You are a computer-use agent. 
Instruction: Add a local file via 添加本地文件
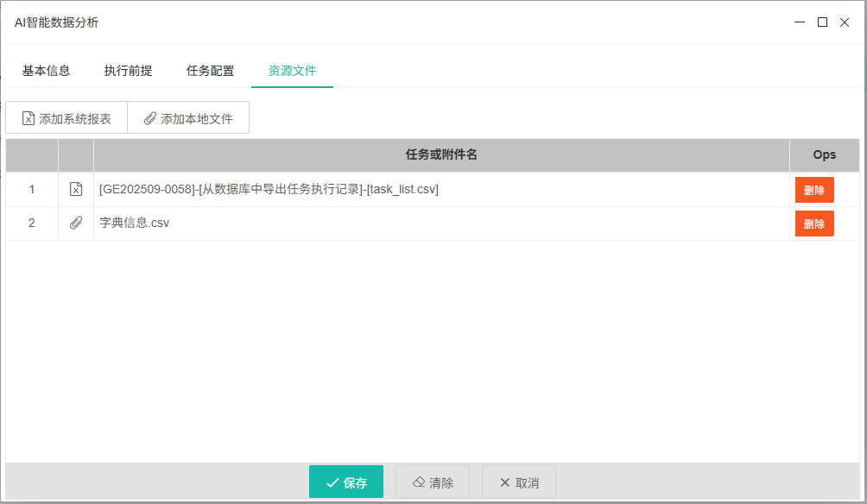click(x=188, y=118)
